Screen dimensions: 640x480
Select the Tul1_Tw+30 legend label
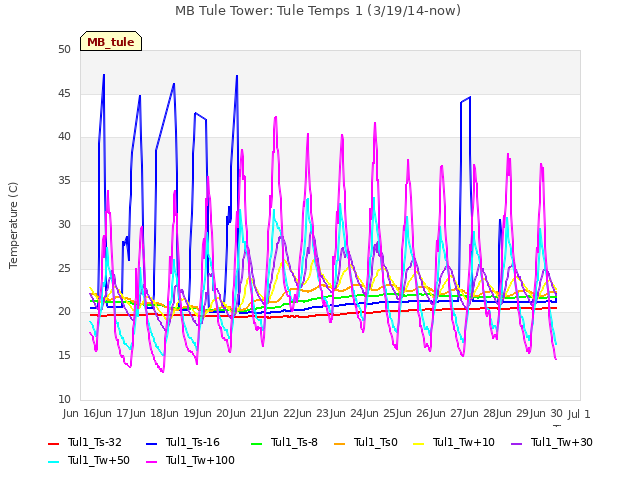click(562, 442)
